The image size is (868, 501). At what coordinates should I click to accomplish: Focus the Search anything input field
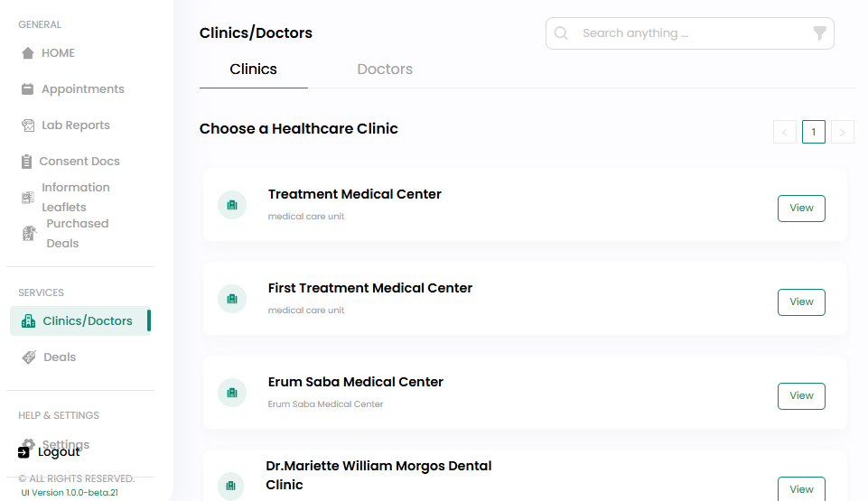tap(690, 33)
